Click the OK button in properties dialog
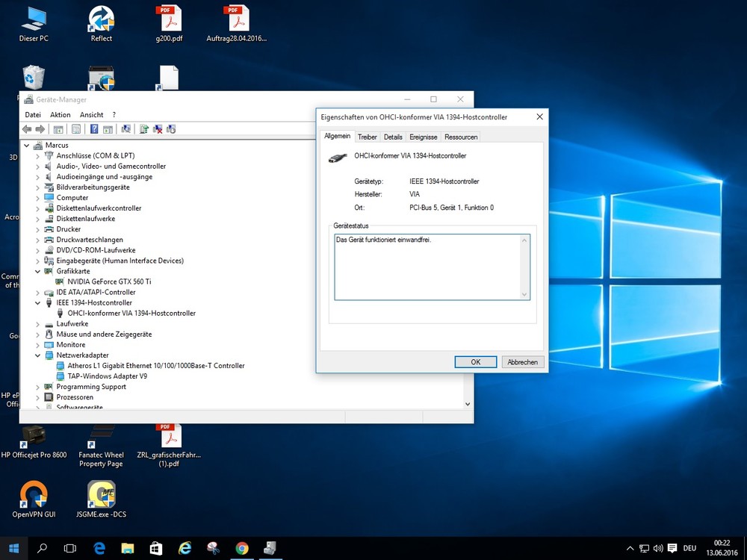The height and width of the screenshot is (560, 747). click(475, 362)
